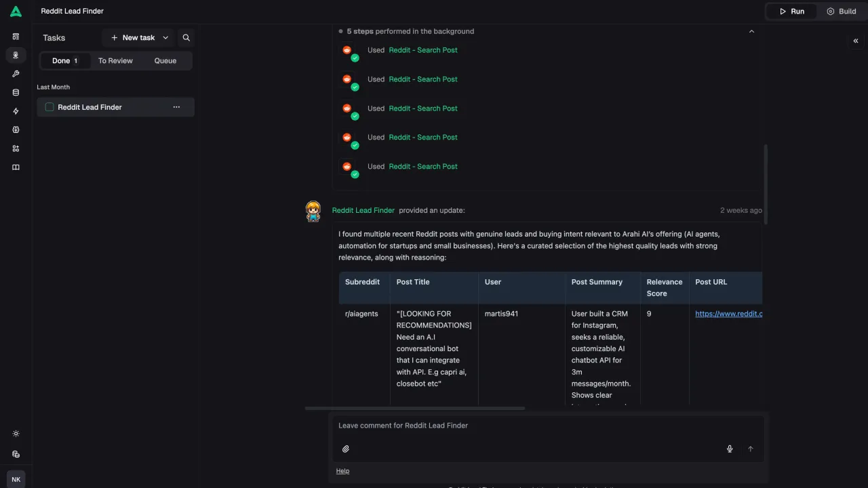This screenshot has height=488, width=868.
Task: Click the Reddit Lead Finder page title
Action: point(72,12)
